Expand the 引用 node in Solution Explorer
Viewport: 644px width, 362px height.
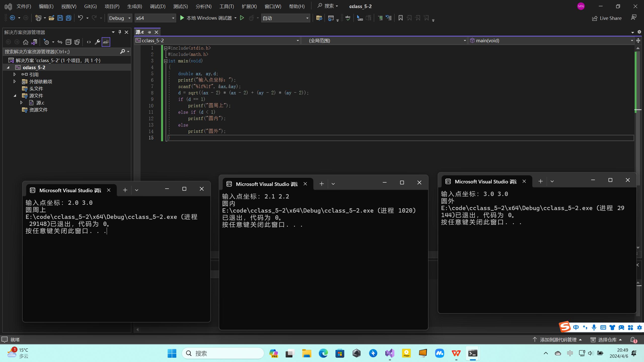15,74
